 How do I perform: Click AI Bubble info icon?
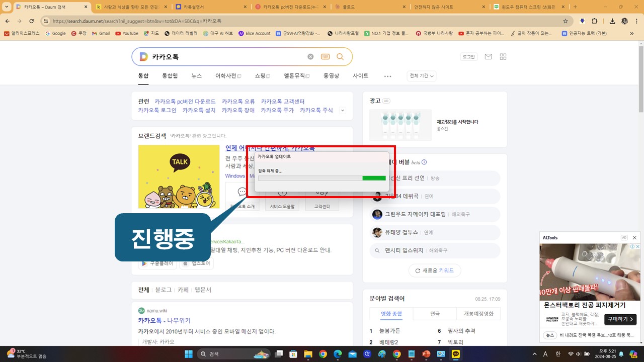point(424,162)
